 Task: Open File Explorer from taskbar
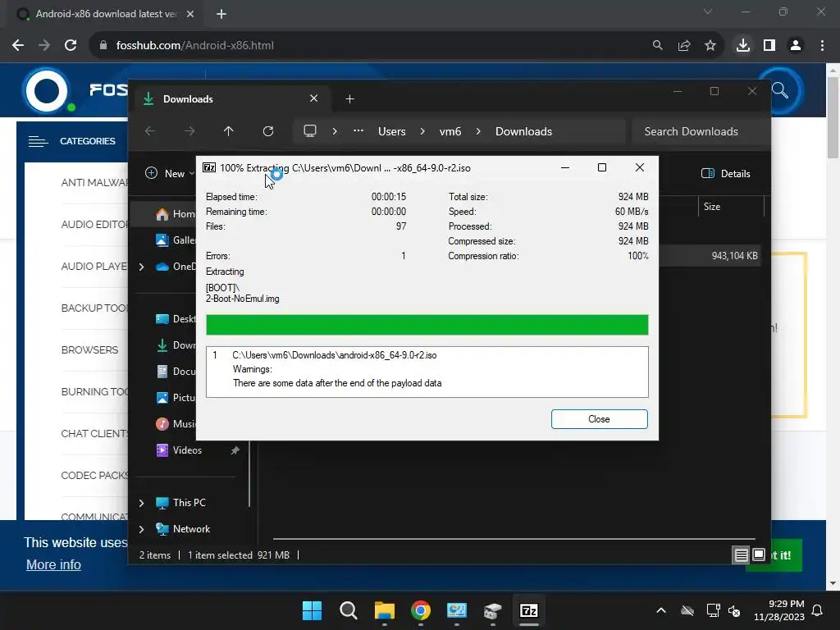(x=385, y=610)
